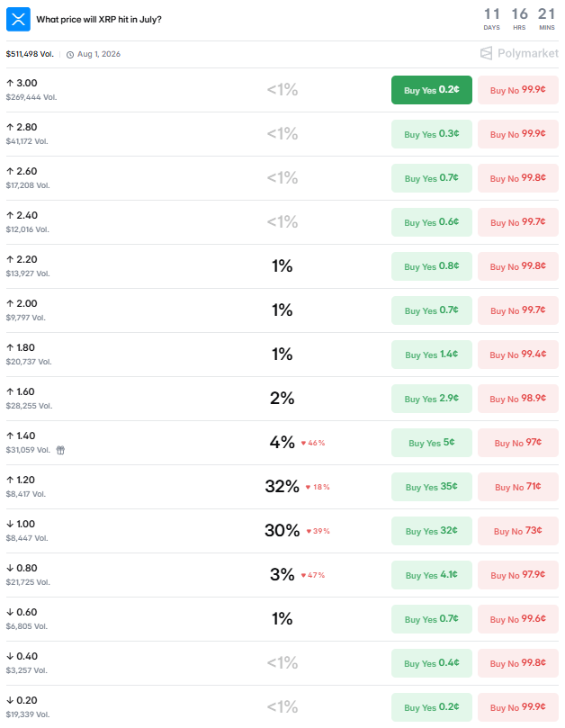Expand the ↓ 0.60 outcome row
The image size is (565, 728).
coord(282,619)
